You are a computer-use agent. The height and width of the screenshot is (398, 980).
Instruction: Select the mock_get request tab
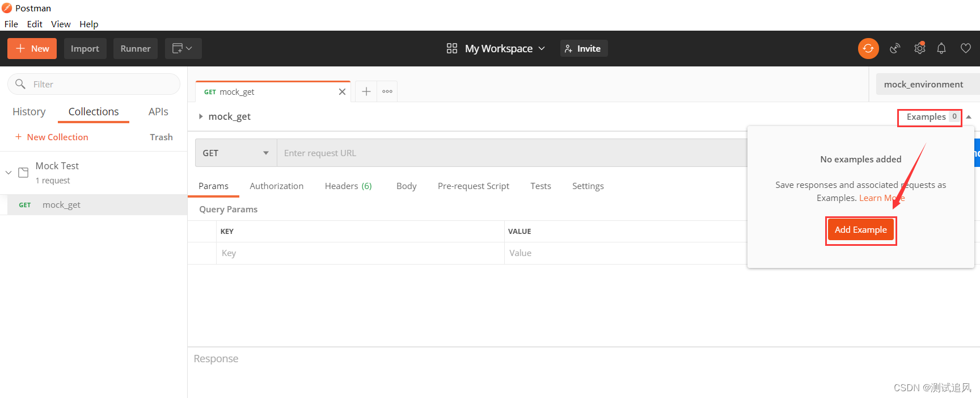tap(273, 91)
